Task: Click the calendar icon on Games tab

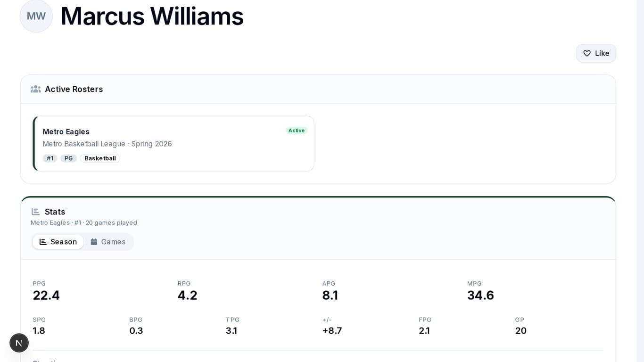Action: 94,242
